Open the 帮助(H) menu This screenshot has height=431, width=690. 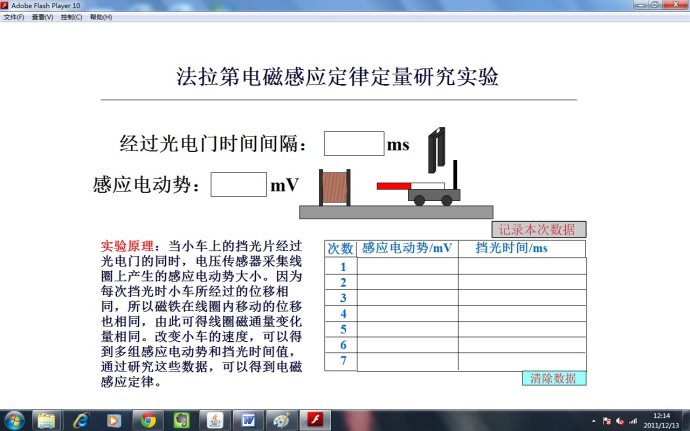tap(101, 17)
